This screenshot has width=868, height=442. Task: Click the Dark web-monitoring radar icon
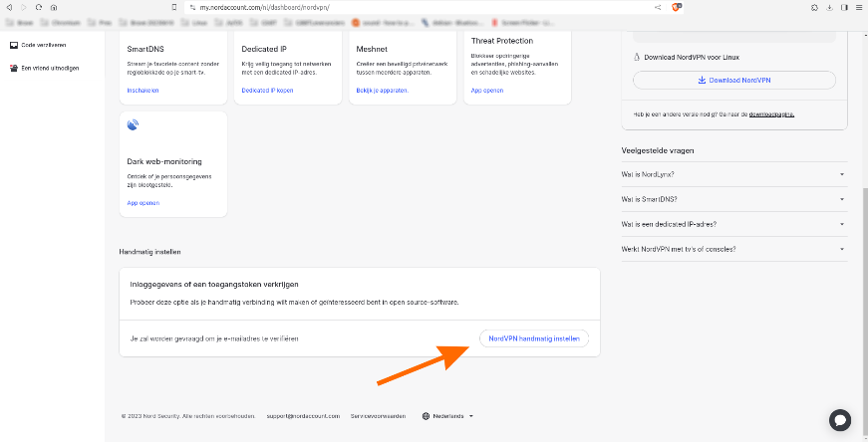134,125
